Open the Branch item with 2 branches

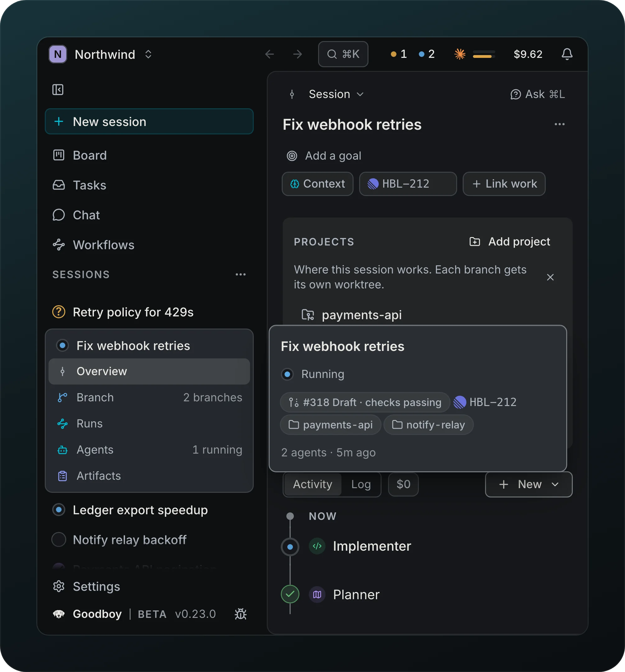pos(149,397)
